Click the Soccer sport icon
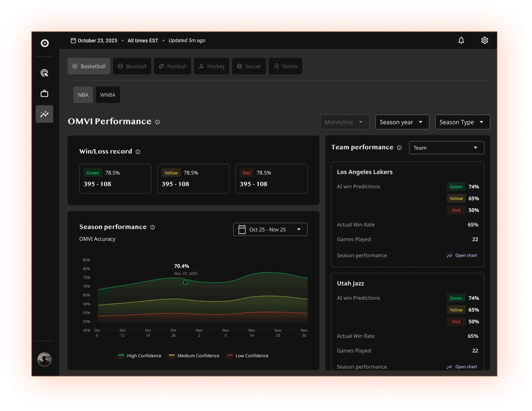The width and height of the screenshot is (532, 411). (240, 66)
